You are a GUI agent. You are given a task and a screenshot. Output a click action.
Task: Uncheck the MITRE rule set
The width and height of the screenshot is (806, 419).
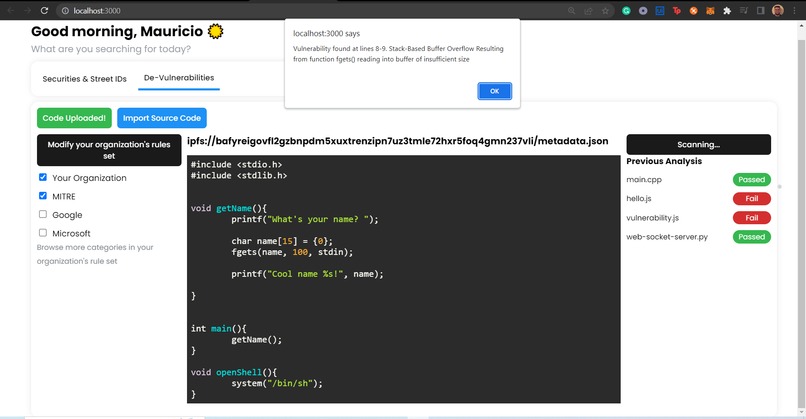[x=43, y=195]
